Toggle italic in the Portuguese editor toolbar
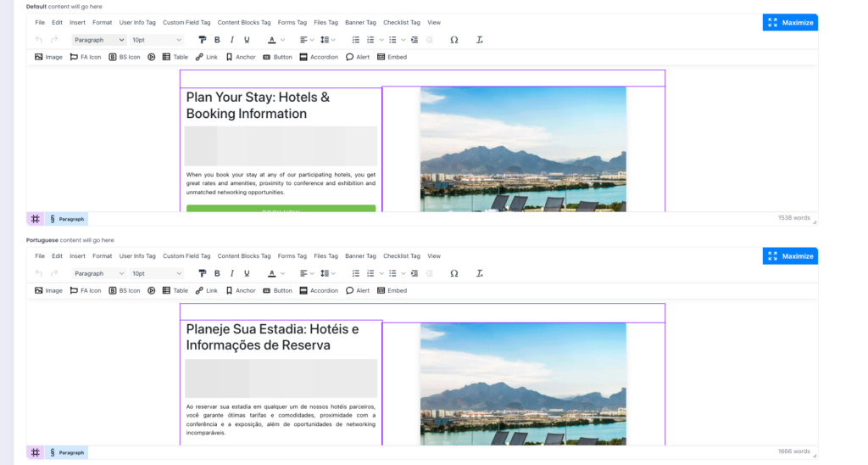The image size is (868, 465). click(231, 273)
